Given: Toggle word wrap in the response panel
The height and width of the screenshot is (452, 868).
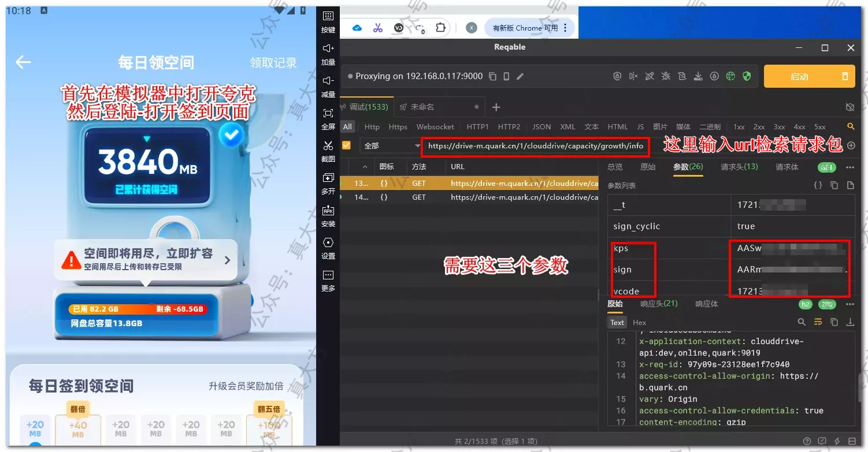Looking at the screenshot, I should 818,322.
